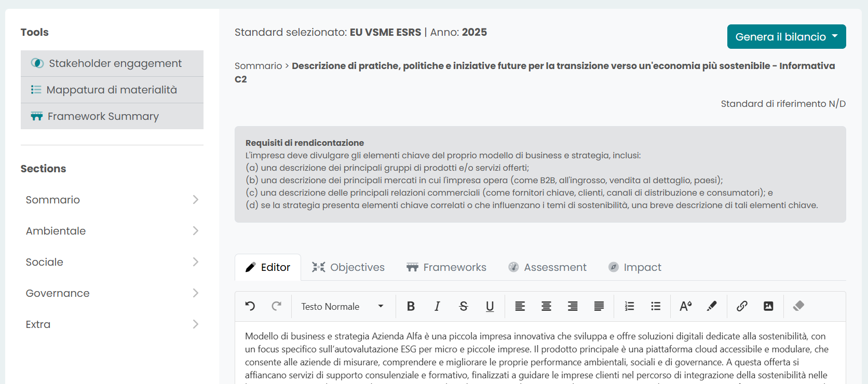Expand the Ambientale section
868x384 pixels.
click(x=112, y=231)
